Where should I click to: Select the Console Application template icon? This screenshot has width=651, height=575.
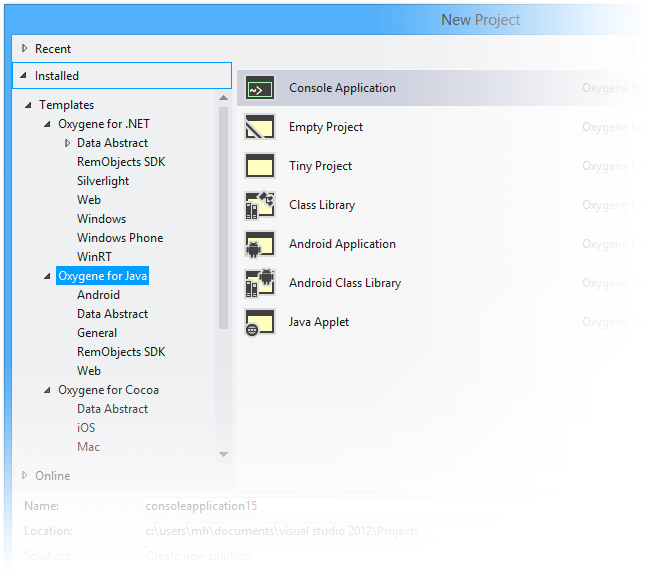pyautogui.click(x=259, y=88)
